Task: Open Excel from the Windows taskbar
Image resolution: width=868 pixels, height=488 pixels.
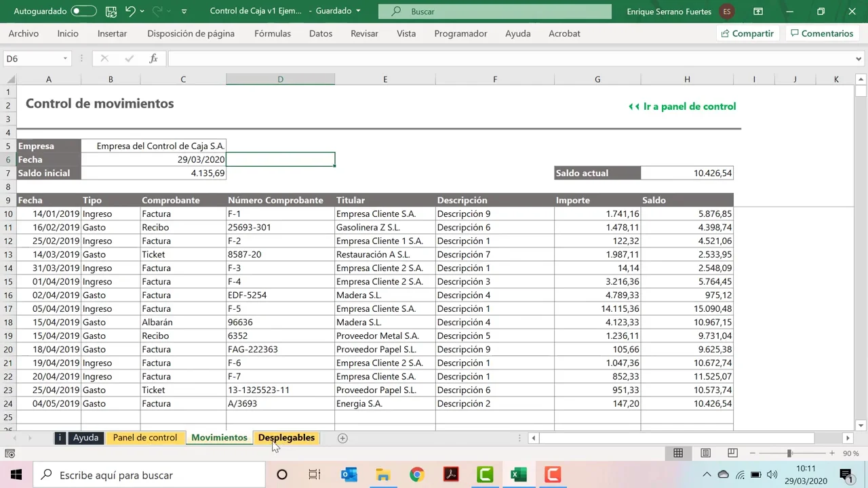Action: 519,475
